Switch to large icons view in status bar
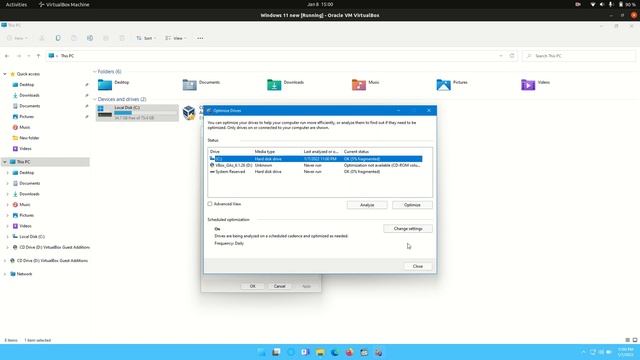The height and width of the screenshot is (360, 640). coord(635,340)
